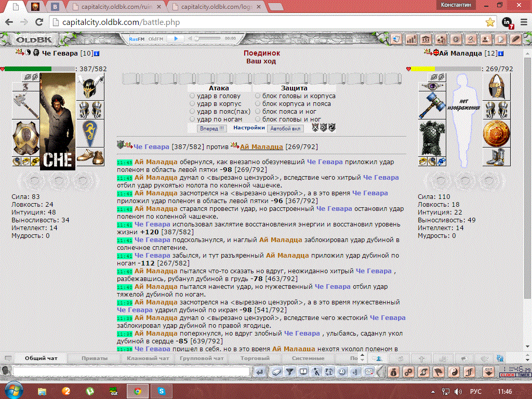532x399 pixels.
Task: Click the Че Гевара green health bar
Action: click(39, 69)
